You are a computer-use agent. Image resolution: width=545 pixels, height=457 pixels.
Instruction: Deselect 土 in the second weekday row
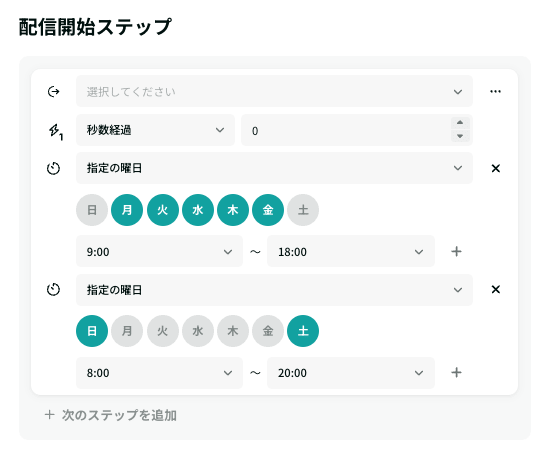click(303, 331)
